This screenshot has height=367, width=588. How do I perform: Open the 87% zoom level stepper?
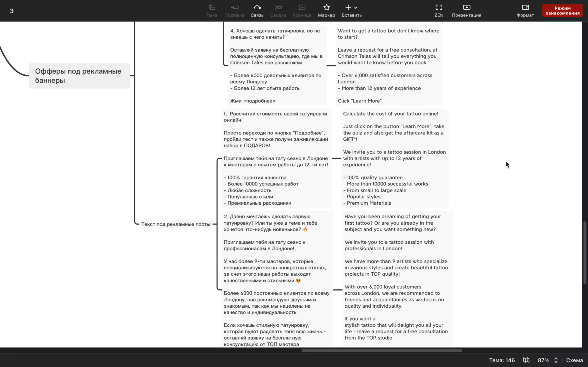coord(556,360)
